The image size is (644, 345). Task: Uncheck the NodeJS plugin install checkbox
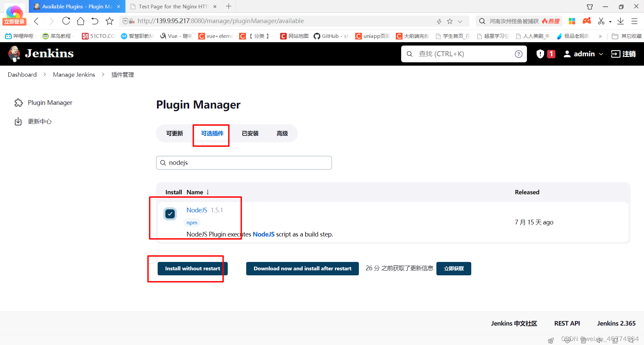[x=170, y=214]
